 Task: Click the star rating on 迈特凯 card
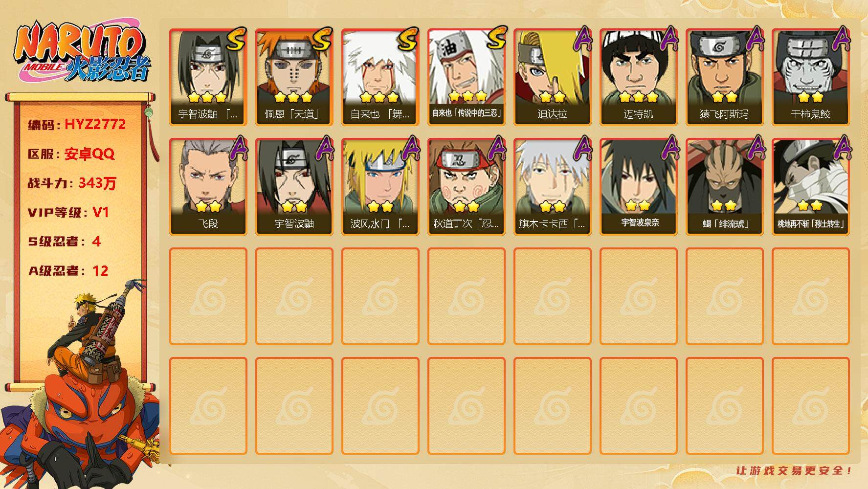click(x=638, y=97)
